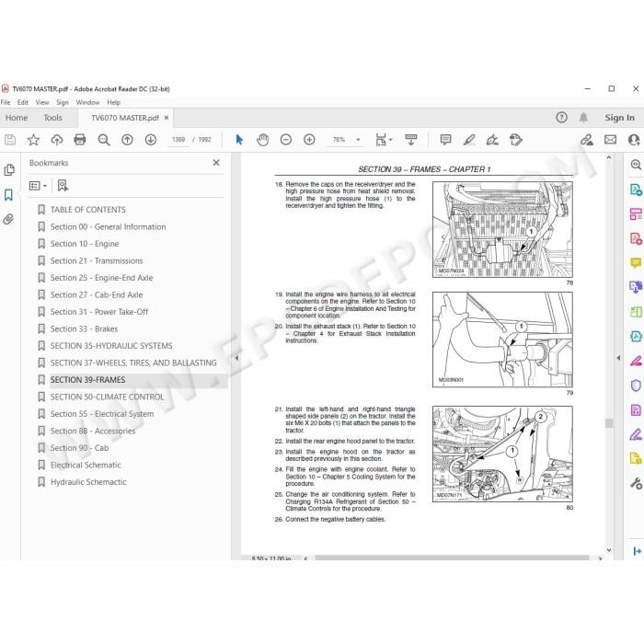The image size is (644, 644).
Task: Open the Attachments paperclip panel
Action: click(8, 219)
